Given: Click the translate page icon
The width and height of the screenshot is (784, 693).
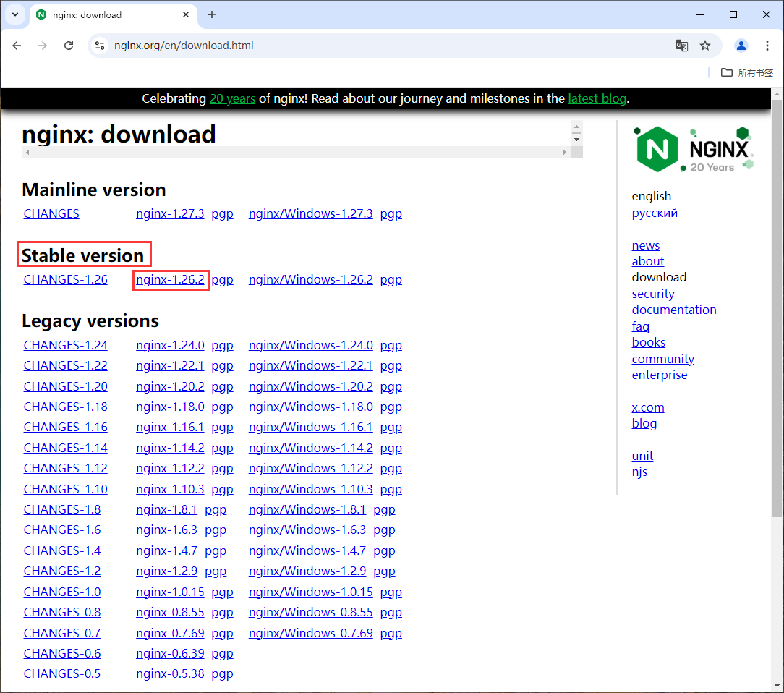Looking at the screenshot, I should click(681, 46).
